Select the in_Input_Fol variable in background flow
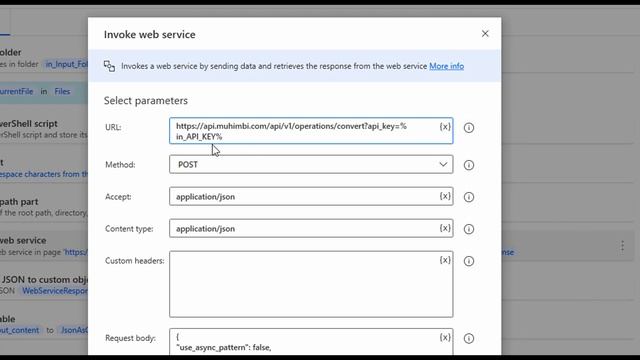 [x=66, y=64]
